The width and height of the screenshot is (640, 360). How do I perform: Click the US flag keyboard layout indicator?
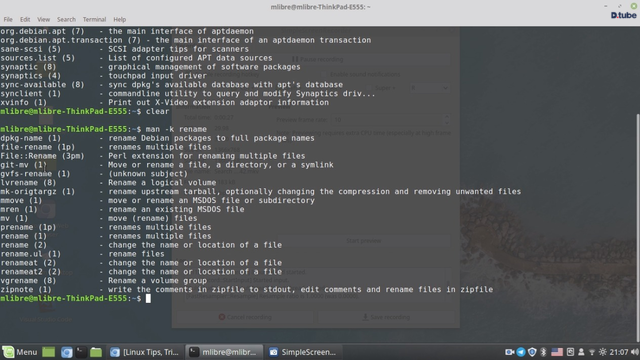tap(557, 352)
